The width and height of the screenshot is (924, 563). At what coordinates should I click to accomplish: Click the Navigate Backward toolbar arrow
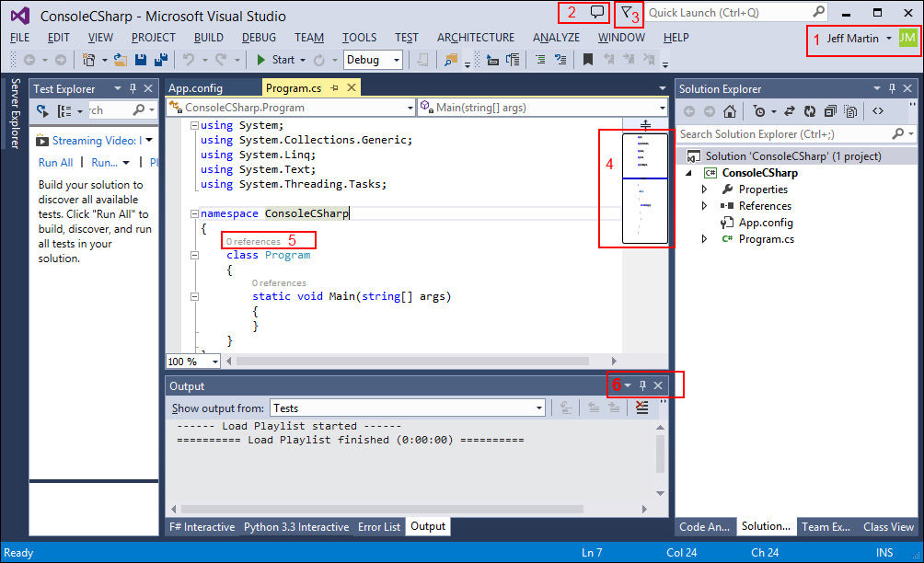[29, 60]
